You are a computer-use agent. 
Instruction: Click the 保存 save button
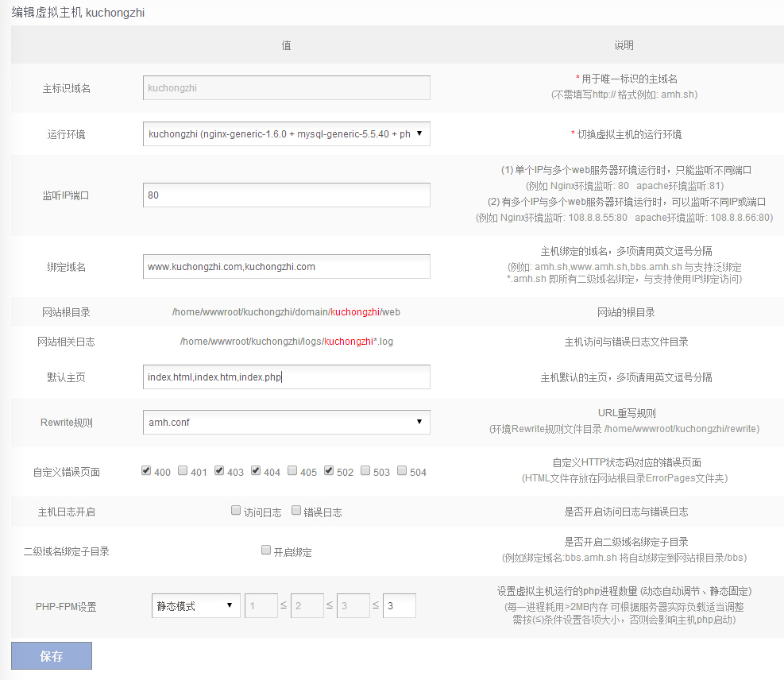click(52, 656)
